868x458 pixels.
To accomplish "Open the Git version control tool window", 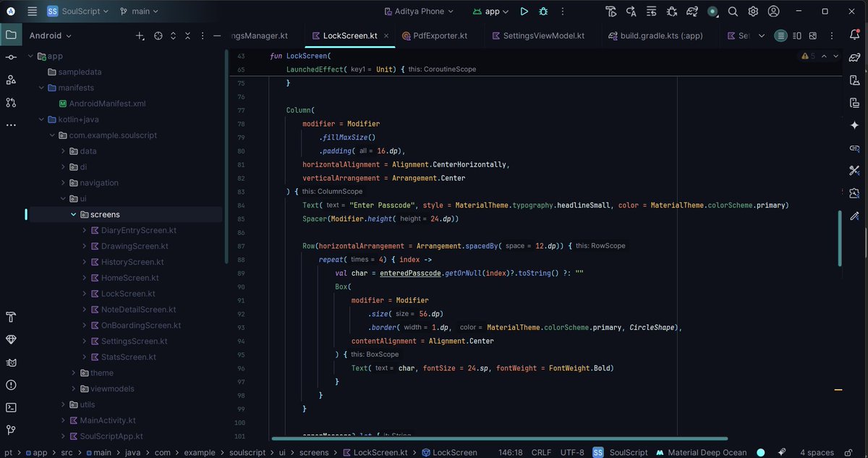I will pos(10,429).
